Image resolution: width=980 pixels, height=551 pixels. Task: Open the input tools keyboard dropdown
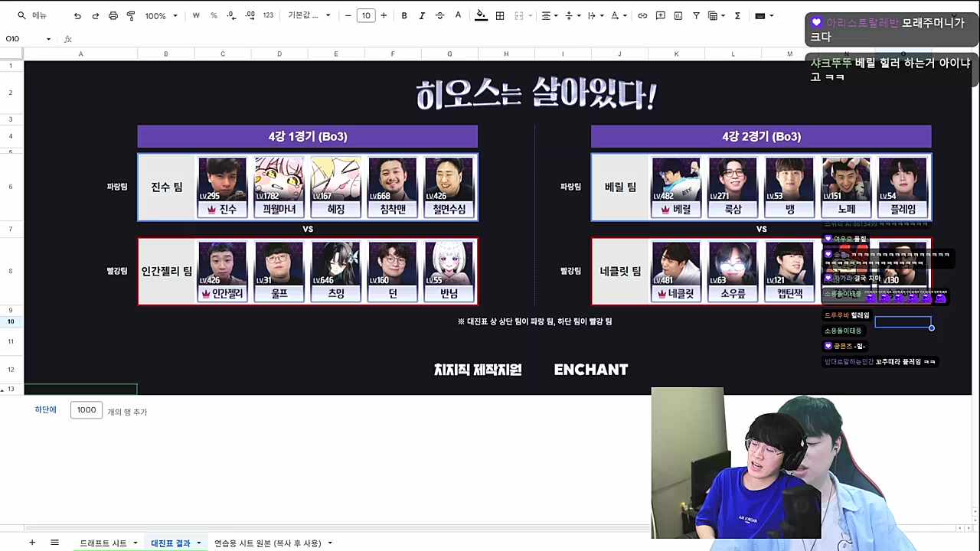tap(765, 15)
